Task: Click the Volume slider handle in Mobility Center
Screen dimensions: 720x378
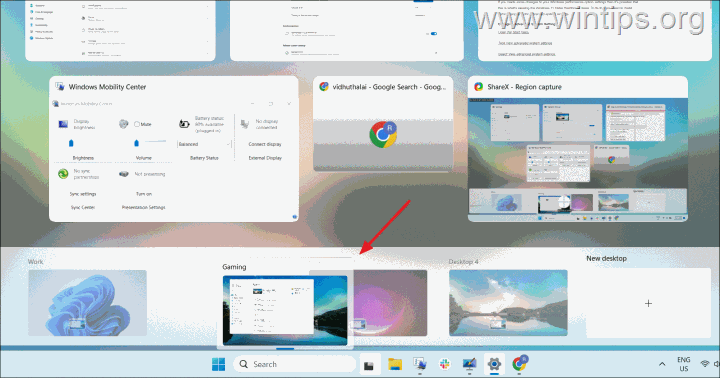Action: click(136, 143)
